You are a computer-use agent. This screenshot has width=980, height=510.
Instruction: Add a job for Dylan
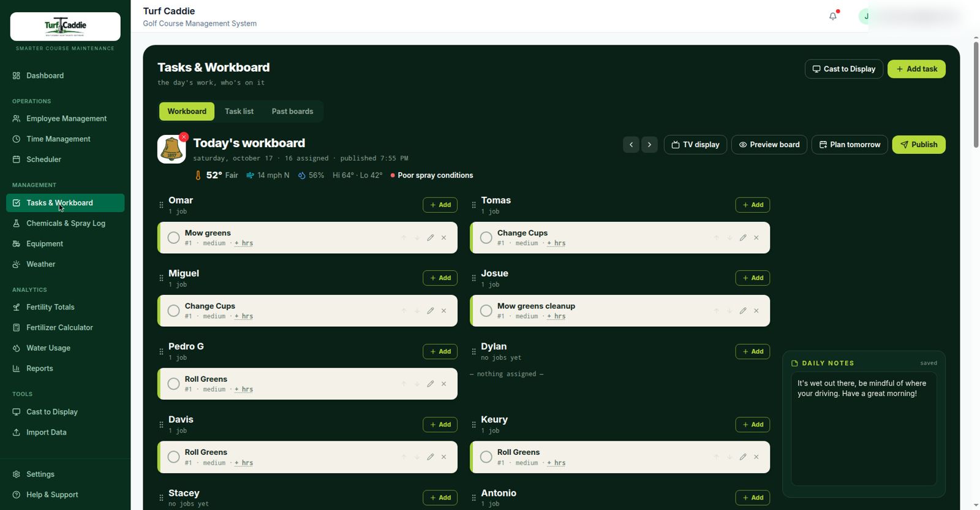[753, 351]
